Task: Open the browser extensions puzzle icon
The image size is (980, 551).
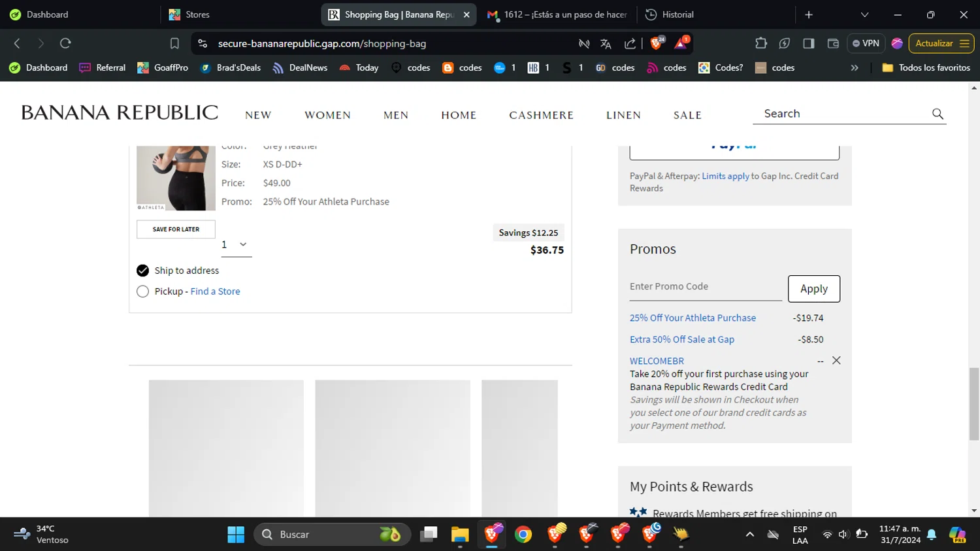Action: [x=760, y=43]
